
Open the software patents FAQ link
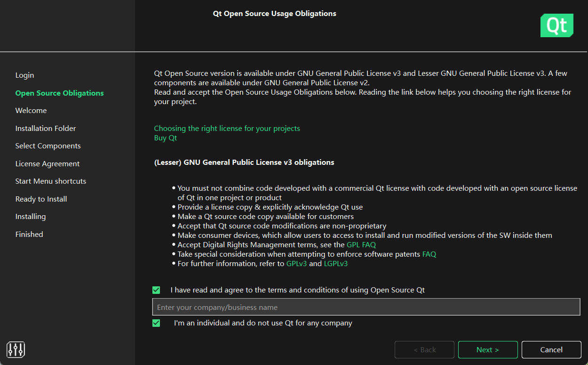tap(429, 254)
